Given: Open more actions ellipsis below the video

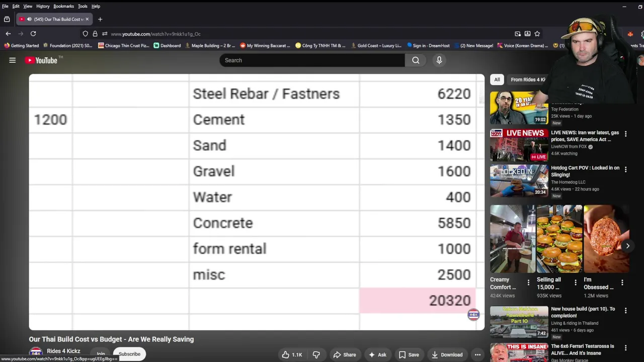Looking at the screenshot, I should point(477,354).
